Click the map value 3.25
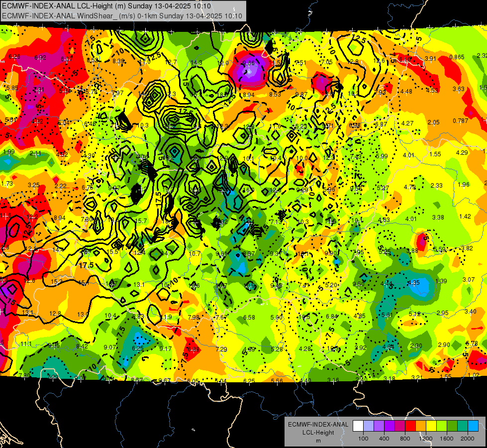 [33, 185]
